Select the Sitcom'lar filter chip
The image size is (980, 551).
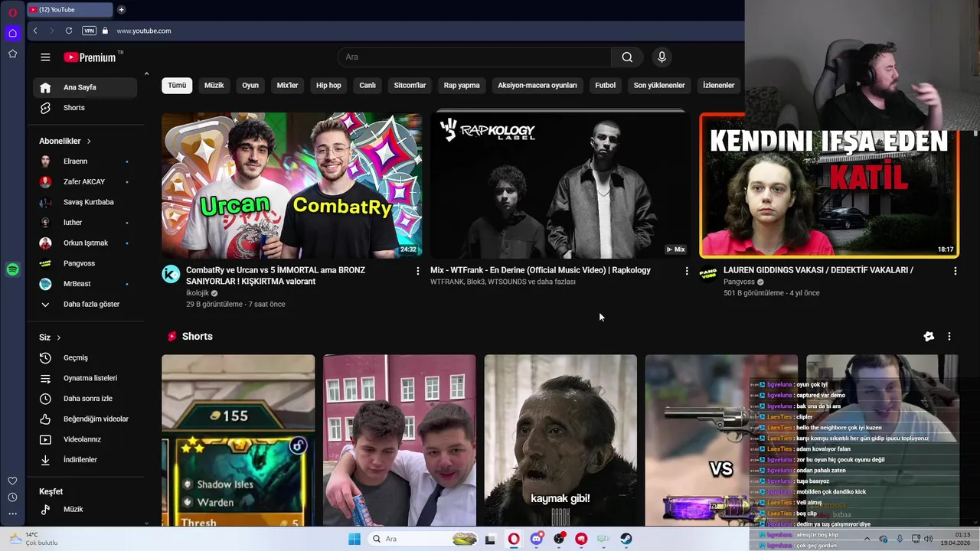coord(410,85)
